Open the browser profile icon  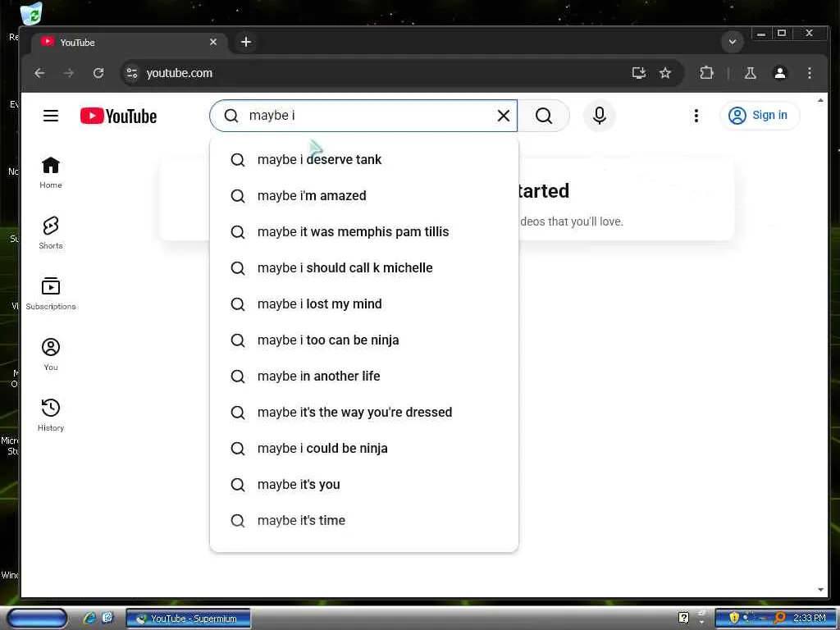pos(780,73)
